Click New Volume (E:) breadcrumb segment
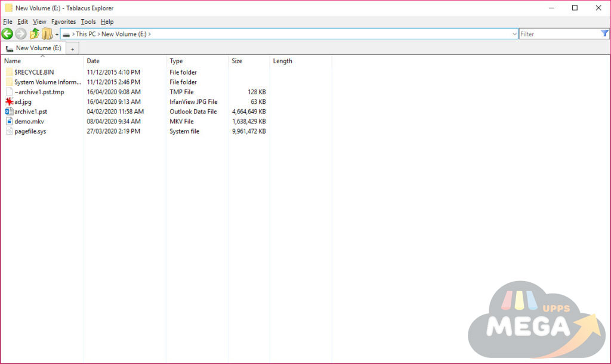Viewport: 611px width, 364px height. 124,34
